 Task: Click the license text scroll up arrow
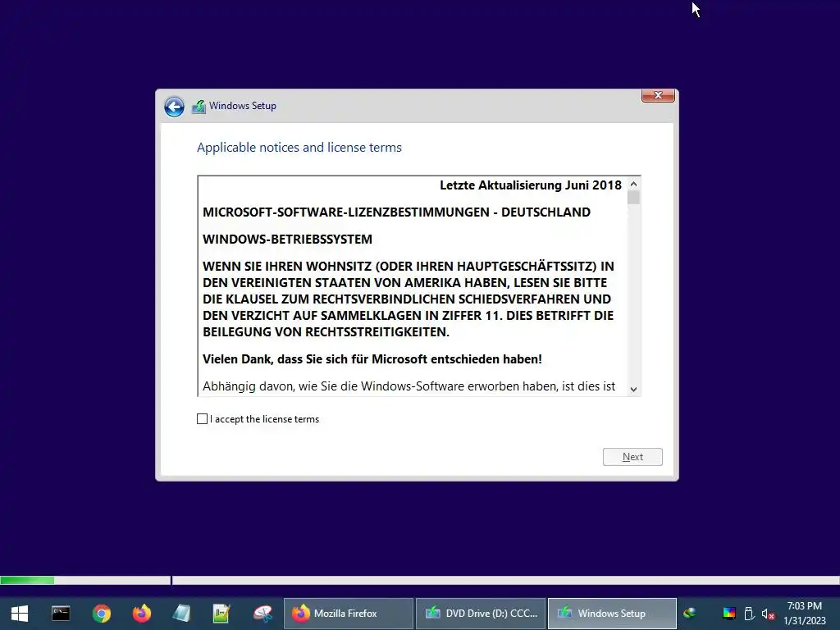tap(634, 185)
